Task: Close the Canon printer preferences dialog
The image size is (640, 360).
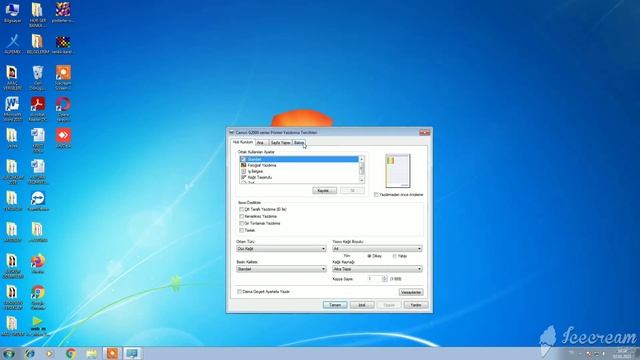Action: 424,132
